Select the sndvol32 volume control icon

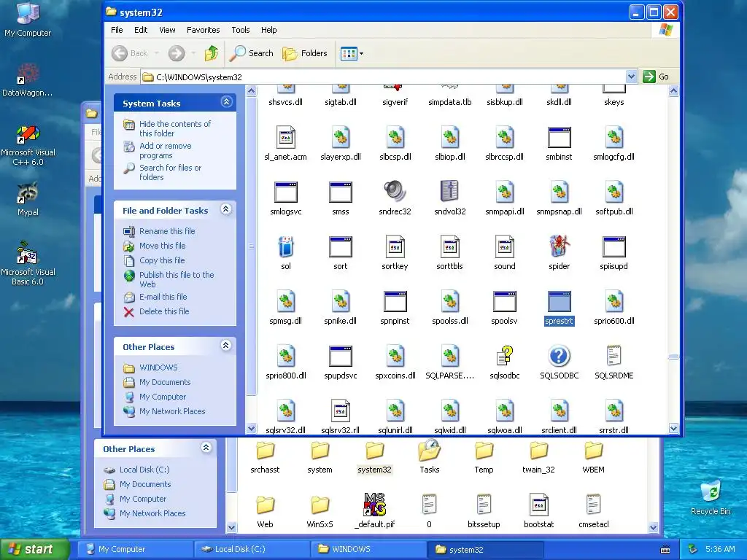point(449,192)
